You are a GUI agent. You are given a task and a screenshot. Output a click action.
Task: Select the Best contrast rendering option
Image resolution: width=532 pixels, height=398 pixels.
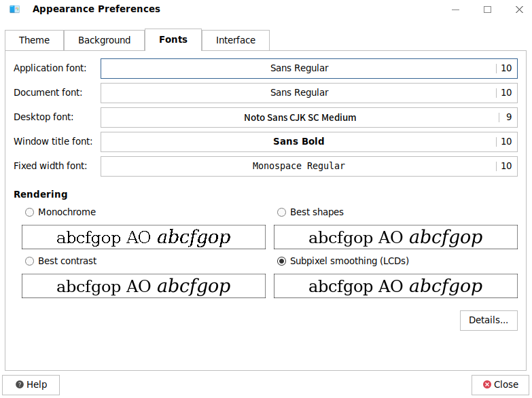[x=29, y=261]
